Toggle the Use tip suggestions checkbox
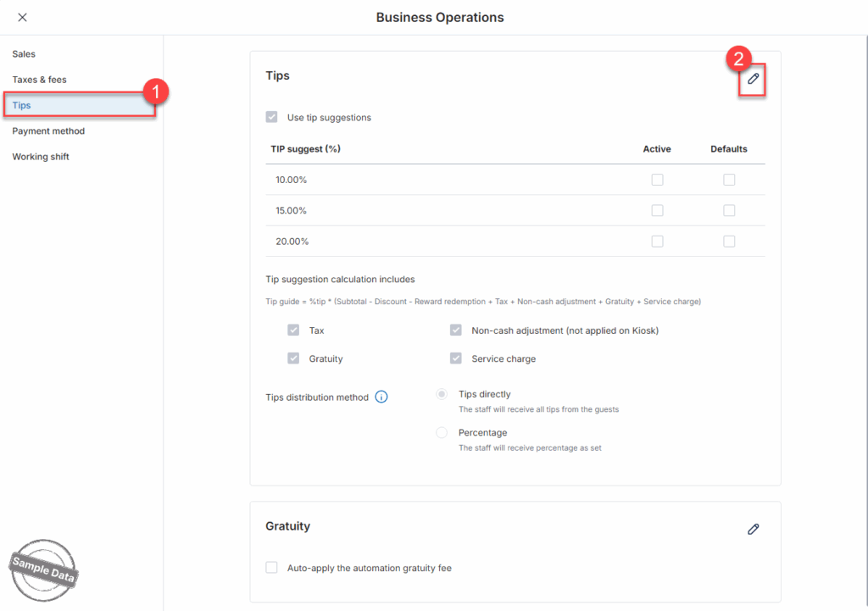 [x=271, y=118]
